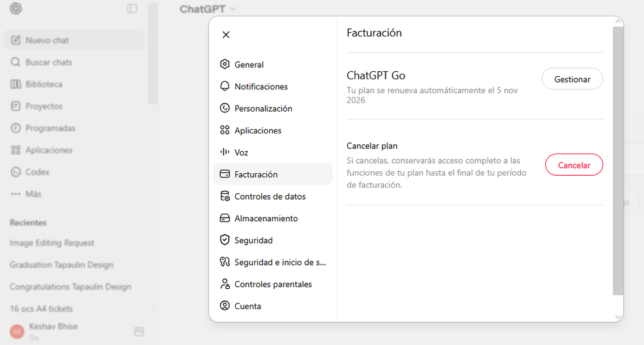Viewport: 644px width, 345px height.
Task: Click the Notificaciones bell icon
Action: (x=225, y=86)
